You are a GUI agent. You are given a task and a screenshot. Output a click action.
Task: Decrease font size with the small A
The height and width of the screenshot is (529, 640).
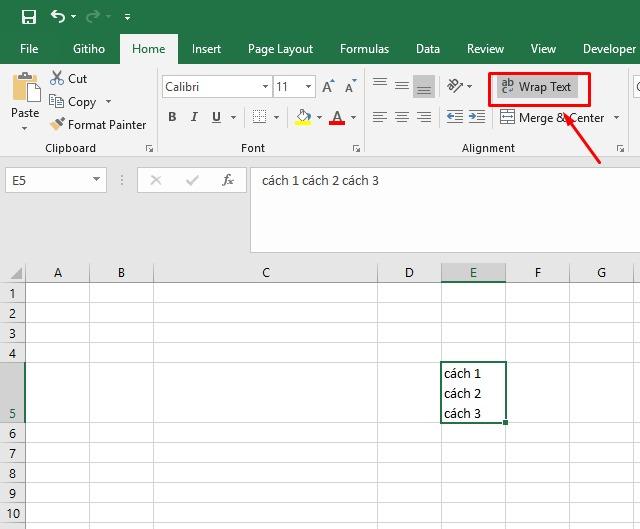[x=350, y=86]
